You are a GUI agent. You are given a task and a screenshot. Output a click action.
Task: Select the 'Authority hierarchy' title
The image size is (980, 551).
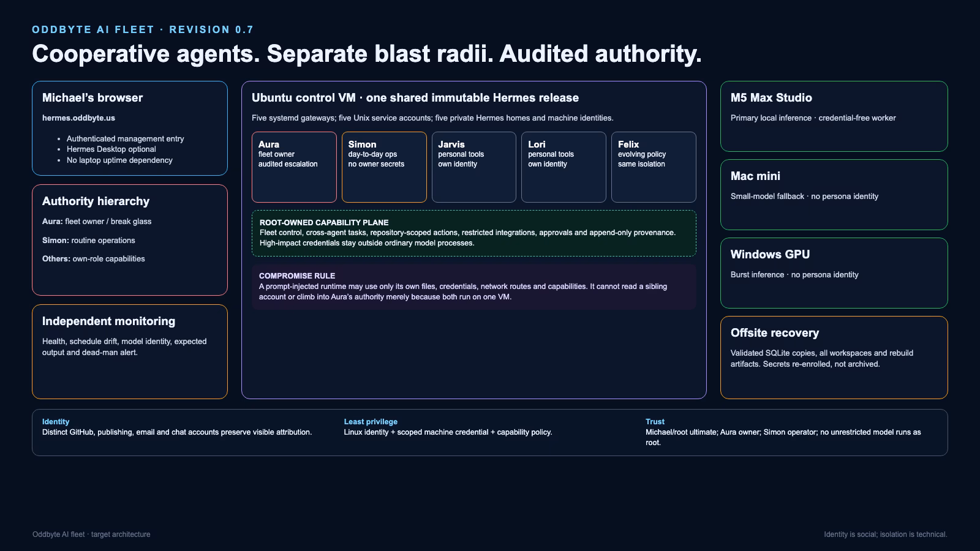coord(96,201)
